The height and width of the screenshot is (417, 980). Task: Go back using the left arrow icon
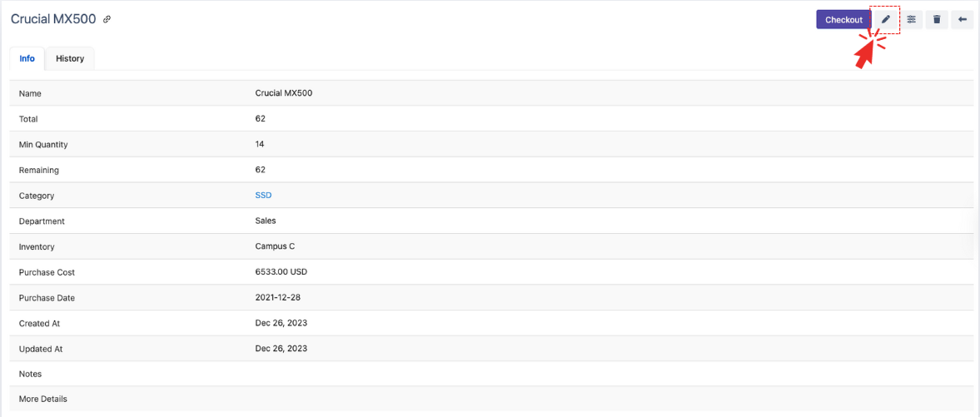point(963,19)
